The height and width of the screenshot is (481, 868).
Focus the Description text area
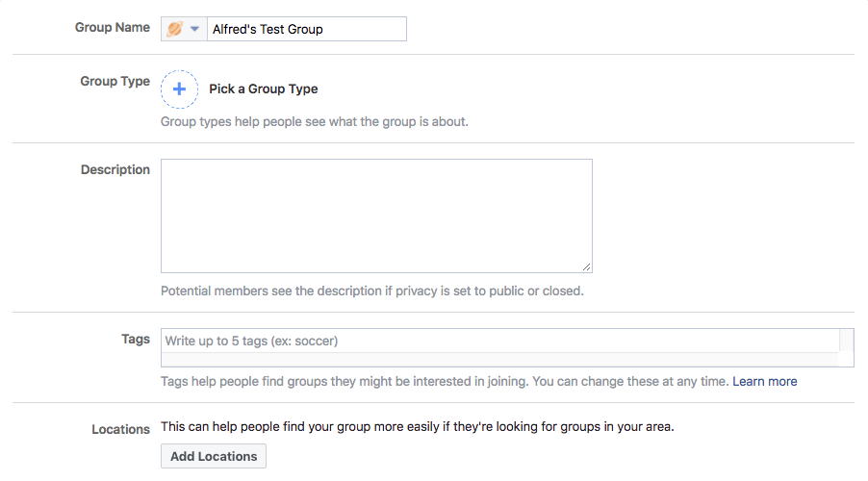tap(375, 215)
